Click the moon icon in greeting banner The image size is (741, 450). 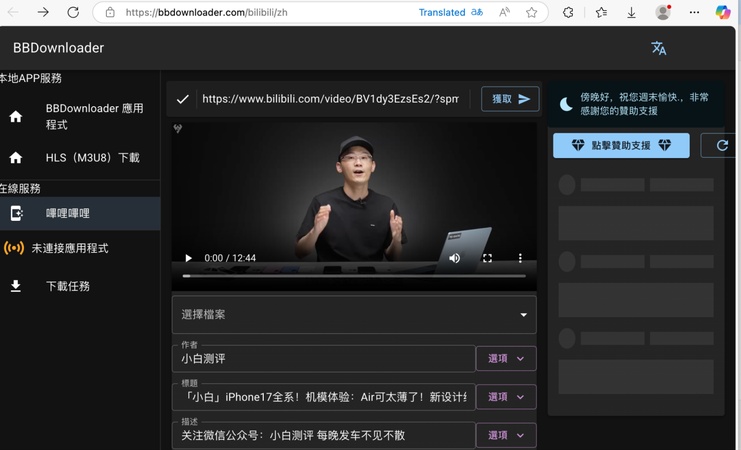click(566, 104)
